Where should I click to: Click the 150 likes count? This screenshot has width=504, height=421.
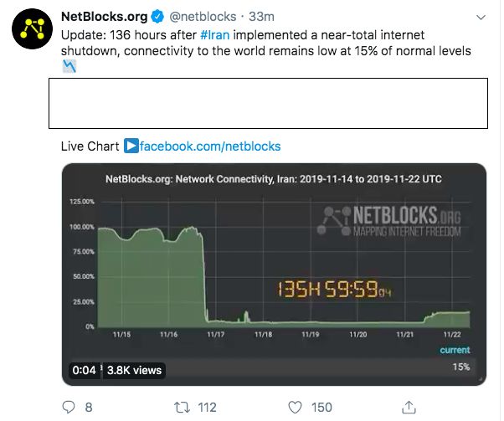(321, 407)
